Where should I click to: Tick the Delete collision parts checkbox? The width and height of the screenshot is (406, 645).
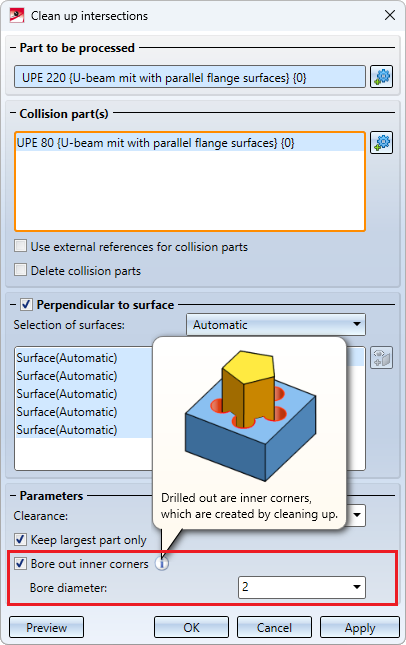pyautogui.click(x=20, y=270)
